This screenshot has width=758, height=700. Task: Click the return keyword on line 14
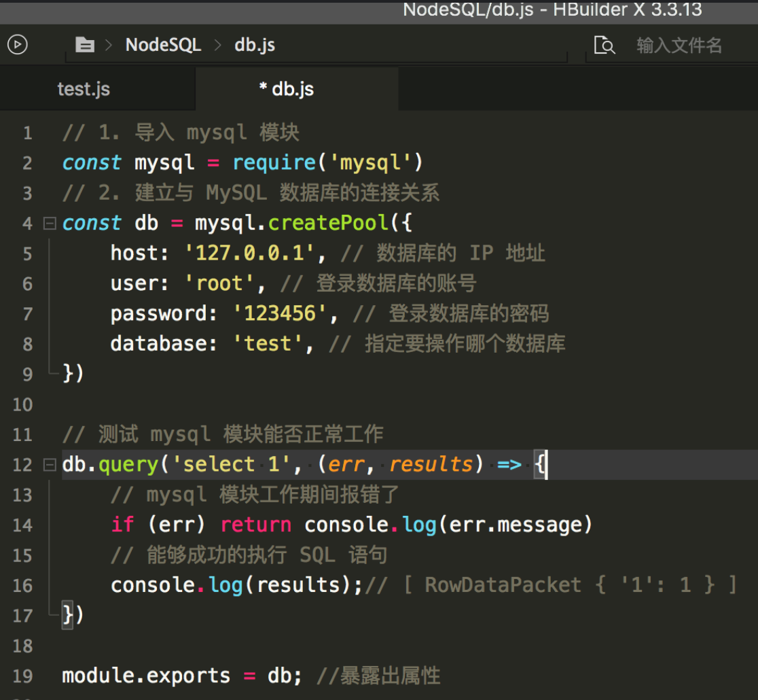(x=256, y=525)
